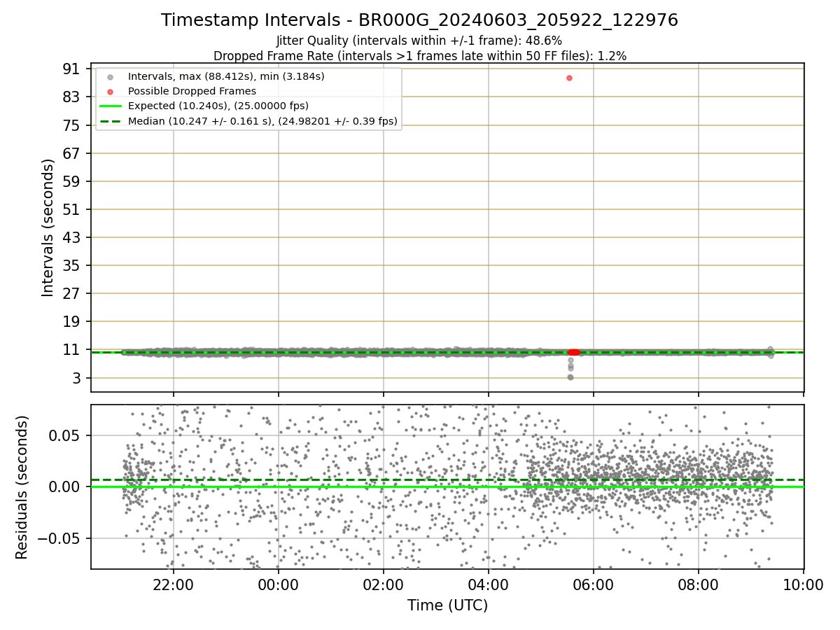Click the '00:00' x-axis tick label
The width and height of the screenshot is (840, 630).
coord(279,585)
